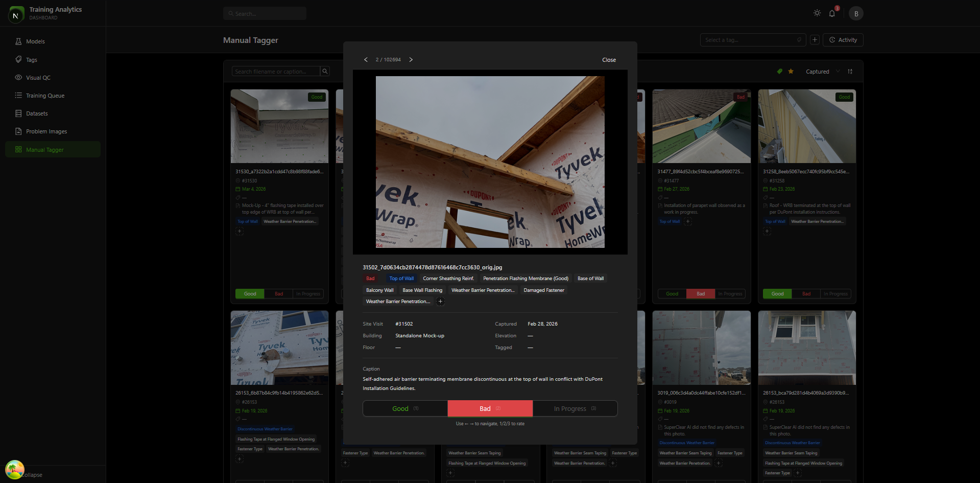980x483 pixels.
Task: Collapse the sidebar
Action: 32,475
